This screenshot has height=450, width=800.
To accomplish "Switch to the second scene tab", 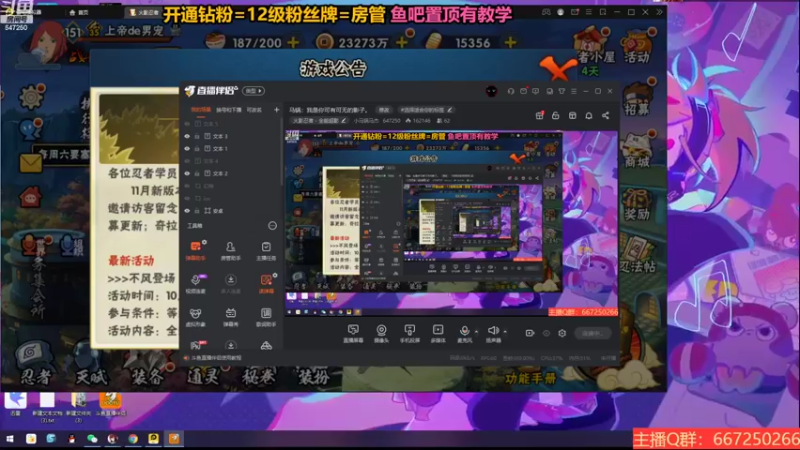I will 229,110.
